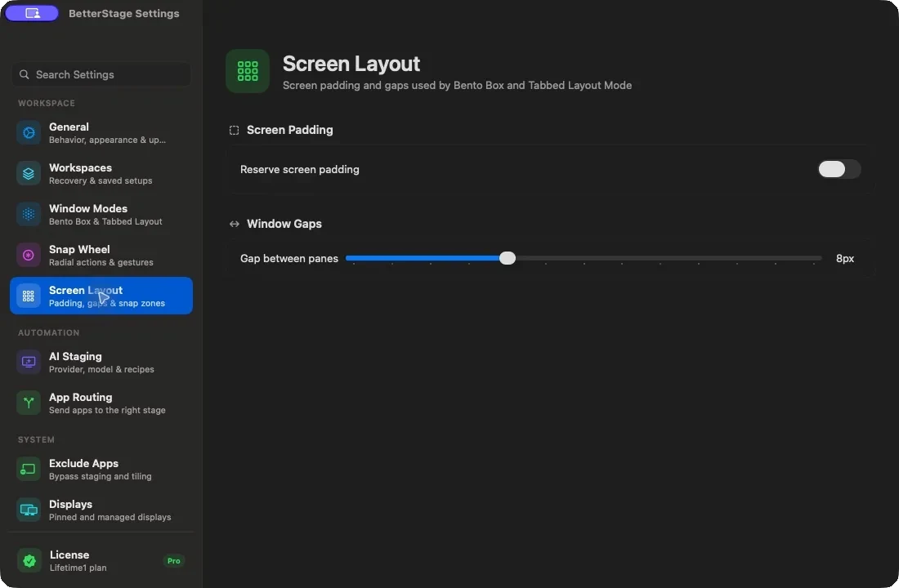Click the Screen Layout page title
Screen dimensions: 899x588
(x=351, y=64)
